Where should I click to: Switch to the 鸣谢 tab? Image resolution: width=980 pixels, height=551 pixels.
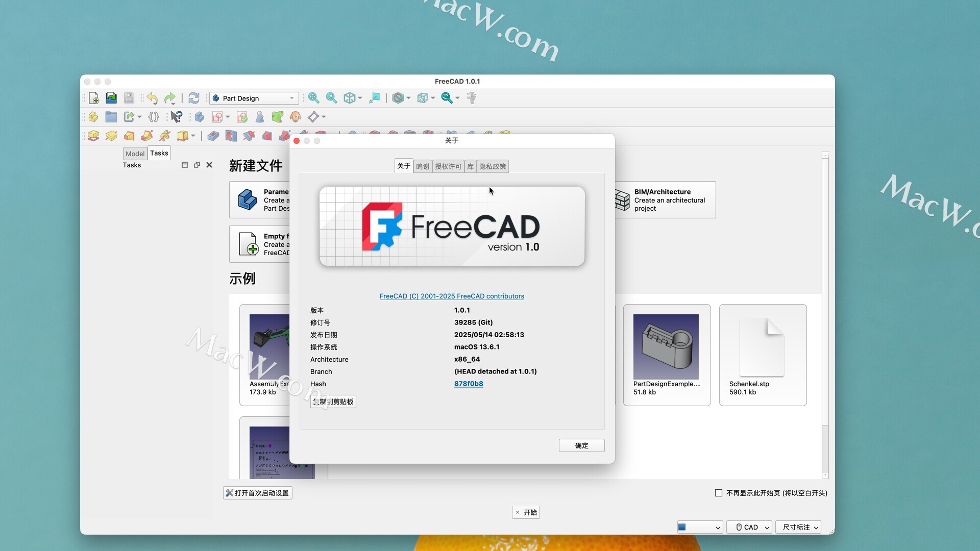[x=423, y=166]
